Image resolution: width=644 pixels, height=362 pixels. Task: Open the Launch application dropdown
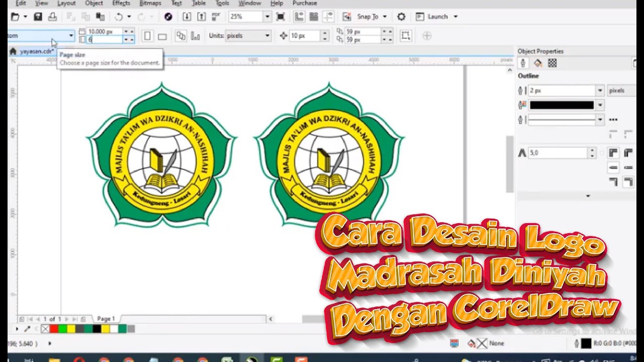(437, 17)
